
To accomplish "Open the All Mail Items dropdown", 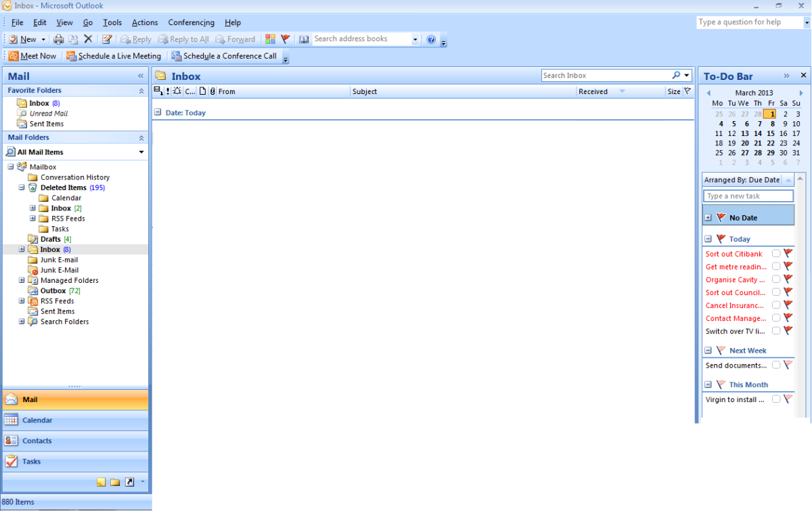I will pos(141,152).
